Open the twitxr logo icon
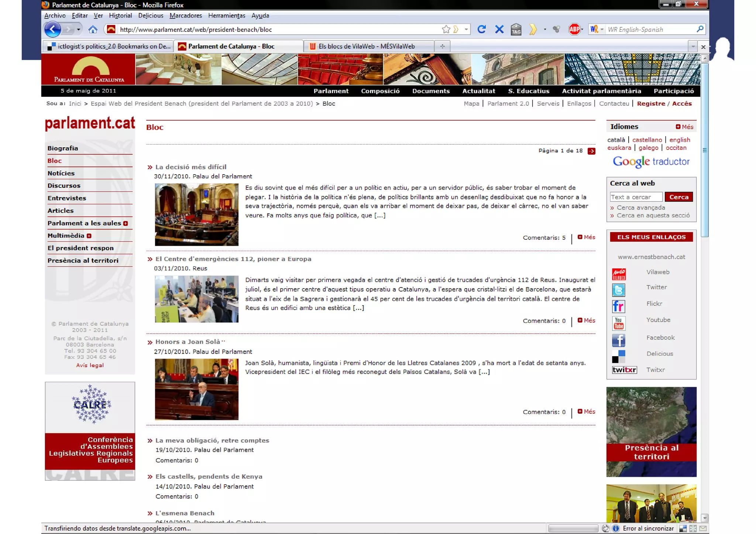The height and width of the screenshot is (534, 756). [624, 370]
